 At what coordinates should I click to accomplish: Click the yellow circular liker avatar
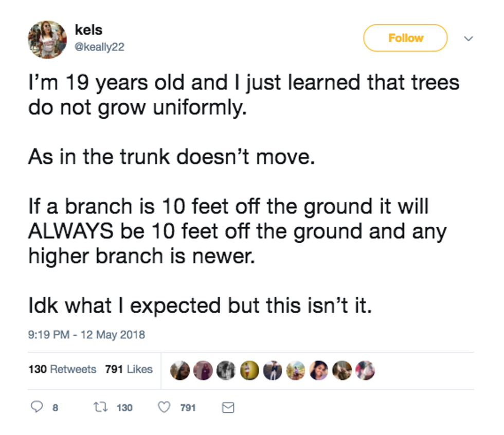[x=249, y=370]
